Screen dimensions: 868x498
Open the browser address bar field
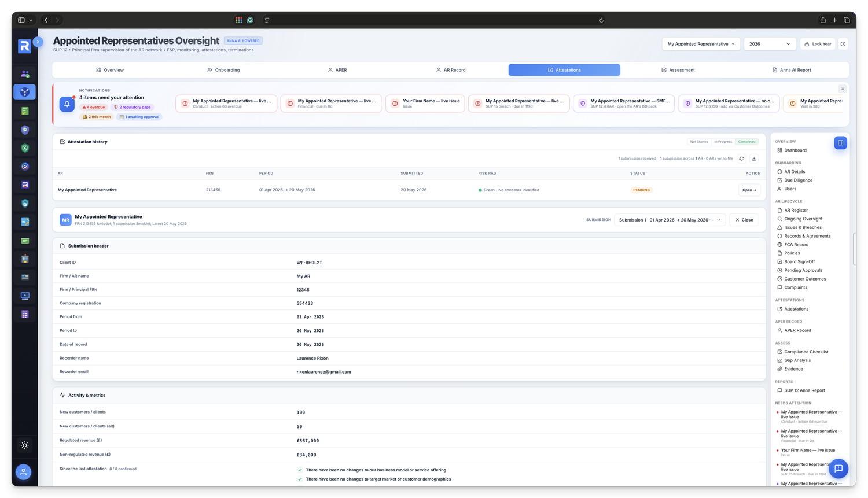pyautogui.click(x=434, y=20)
